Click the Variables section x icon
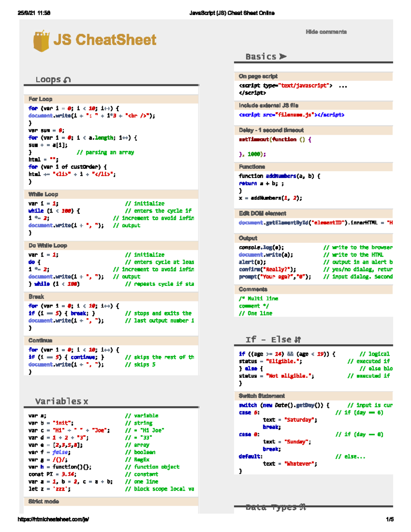This screenshot has height=532, width=411. coord(86,401)
